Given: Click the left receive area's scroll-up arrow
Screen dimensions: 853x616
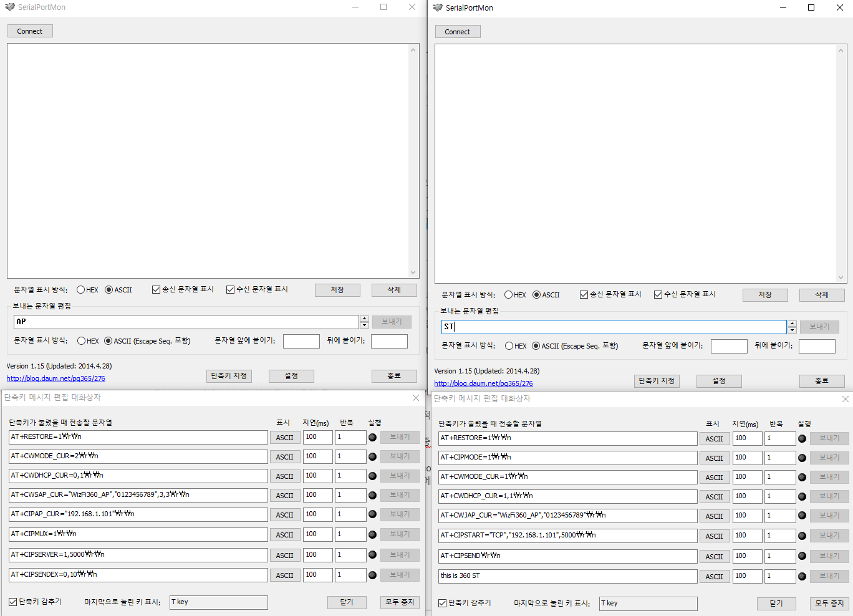Looking at the screenshot, I should coord(413,50).
